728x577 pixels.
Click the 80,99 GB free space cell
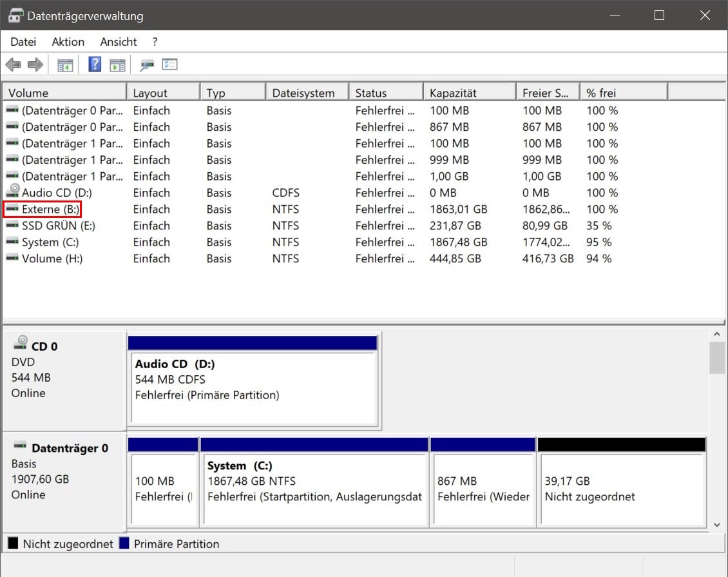point(545,225)
